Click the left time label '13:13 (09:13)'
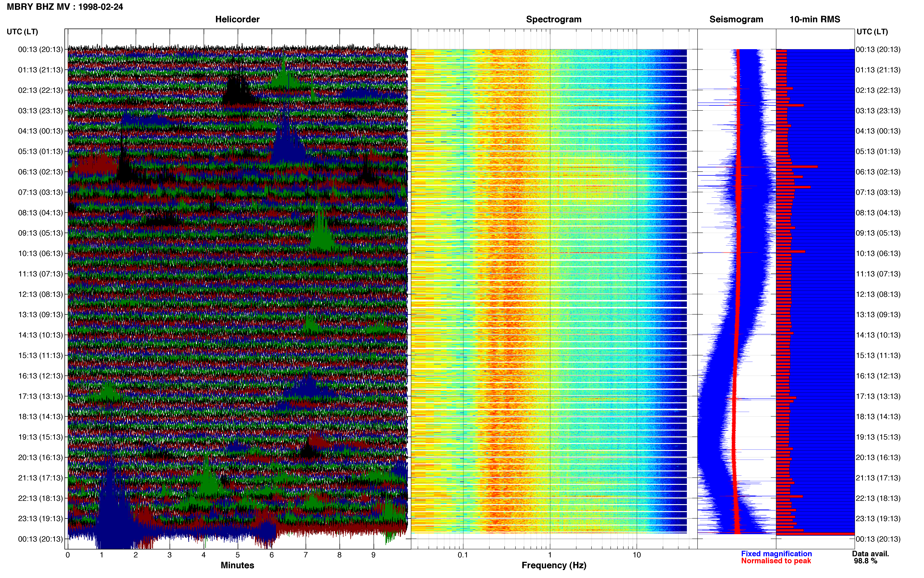Image resolution: width=924 pixels, height=578 pixels. point(41,315)
